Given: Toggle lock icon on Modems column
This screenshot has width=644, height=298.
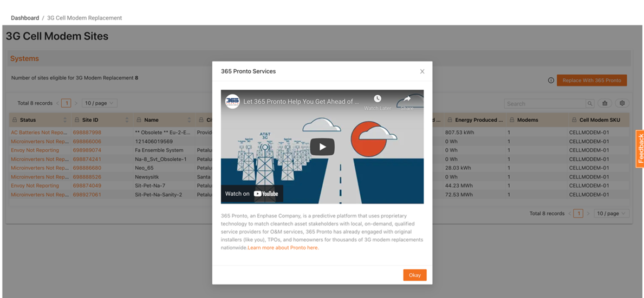Looking at the screenshot, I should pos(512,120).
